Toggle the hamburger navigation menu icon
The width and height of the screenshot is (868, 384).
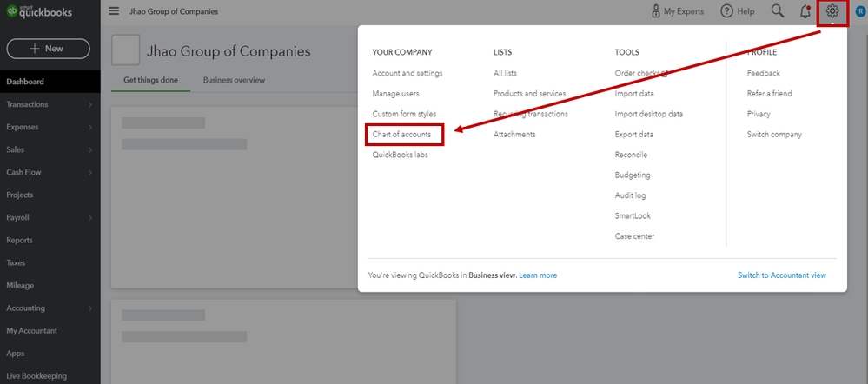click(114, 11)
